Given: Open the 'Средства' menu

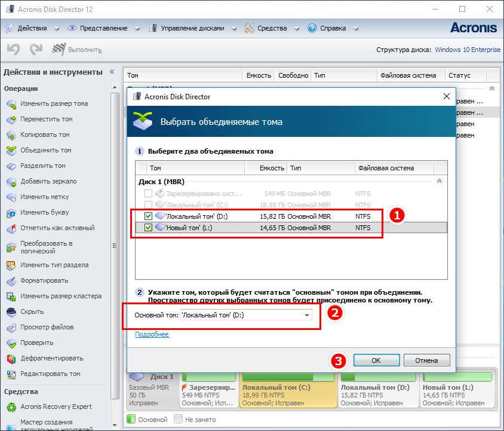Looking at the screenshot, I should [272, 28].
